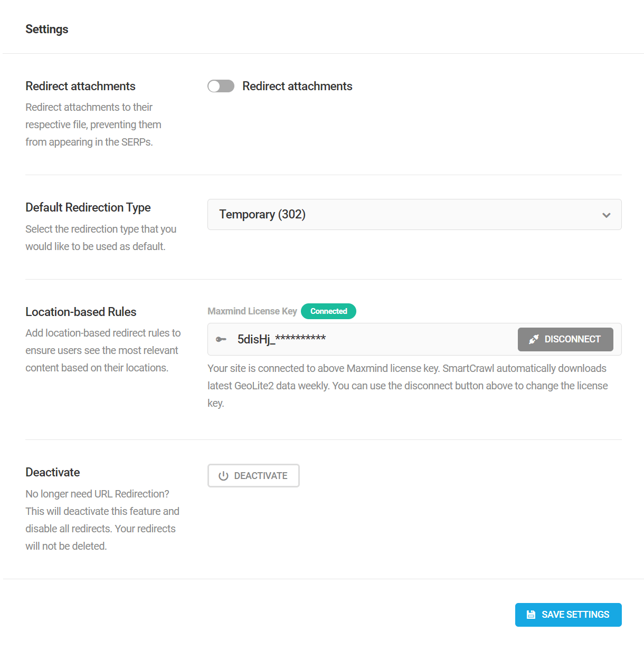Click the power icon on Deactivate button
This screenshot has height=651, width=644.
click(223, 476)
